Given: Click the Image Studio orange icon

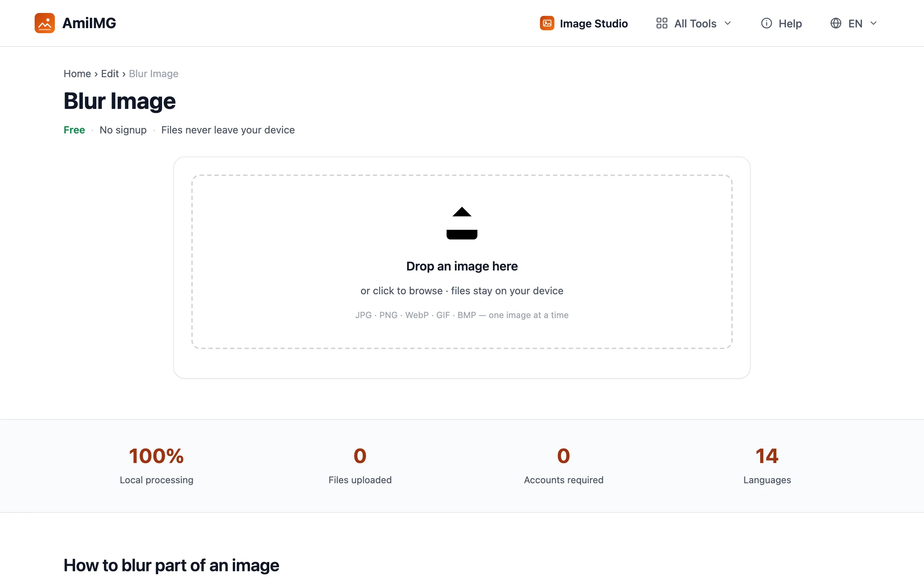Looking at the screenshot, I should point(547,23).
